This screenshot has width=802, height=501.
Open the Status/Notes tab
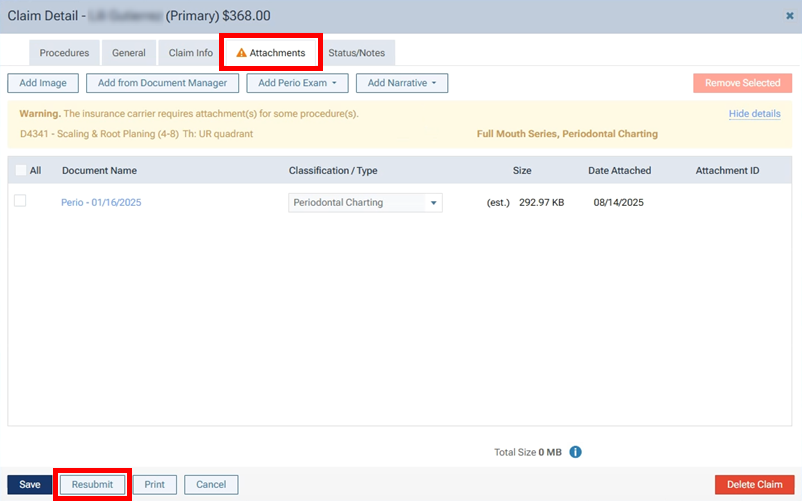(356, 53)
